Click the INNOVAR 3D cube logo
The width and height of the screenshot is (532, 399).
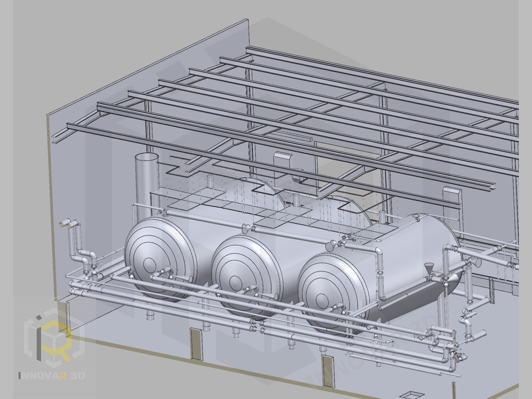tap(54, 340)
